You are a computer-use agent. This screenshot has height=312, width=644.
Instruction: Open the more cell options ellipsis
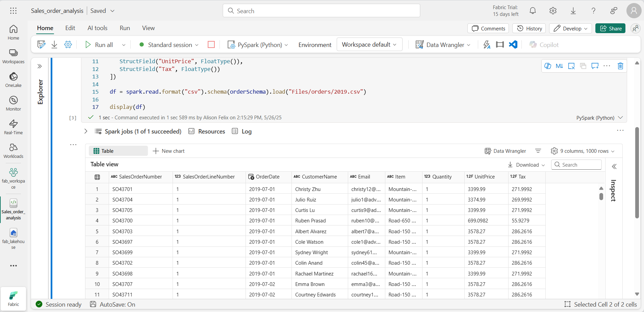[x=607, y=66]
